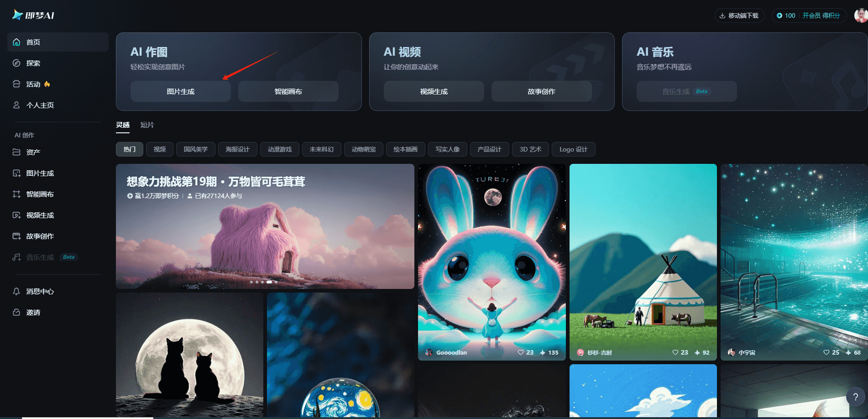Open the 探索 compass icon

tap(16, 63)
